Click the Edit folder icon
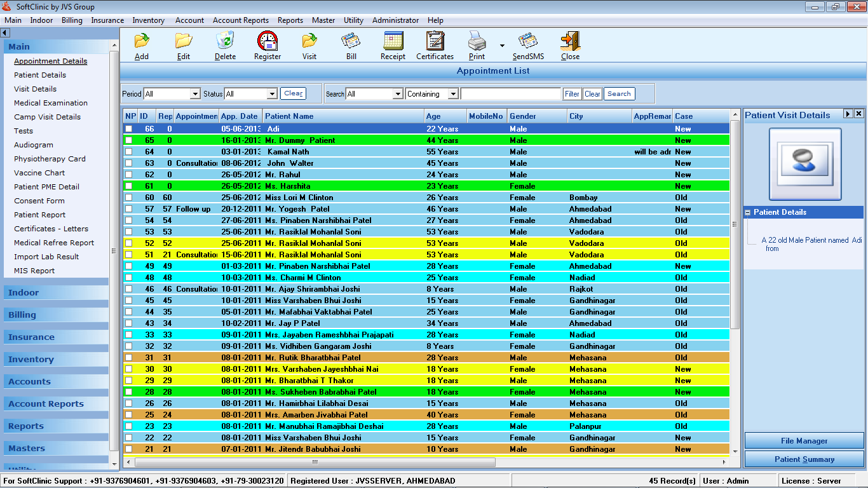Screen dimensions: 868x488 pyautogui.click(x=184, y=42)
